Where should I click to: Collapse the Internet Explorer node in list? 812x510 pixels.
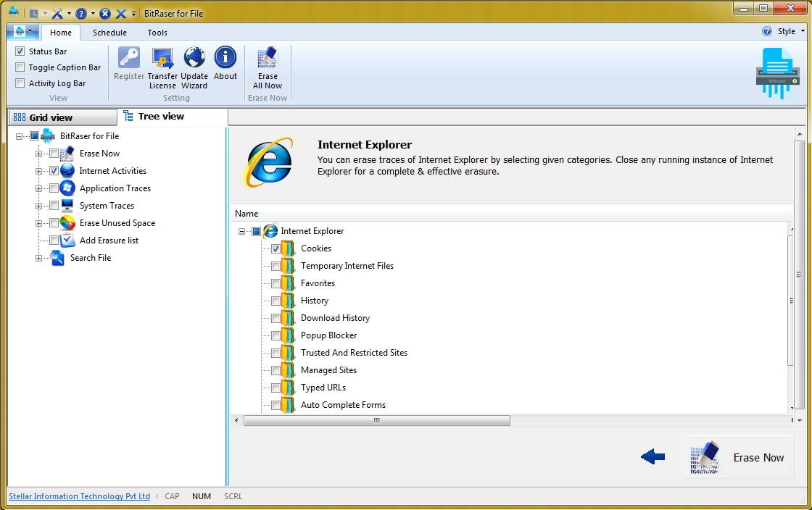click(x=241, y=231)
